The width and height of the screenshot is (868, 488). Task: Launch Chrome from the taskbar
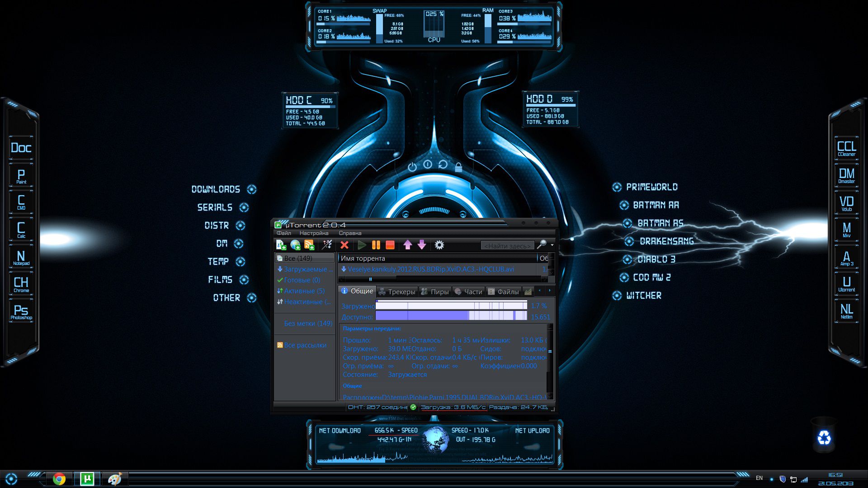tap(59, 478)
